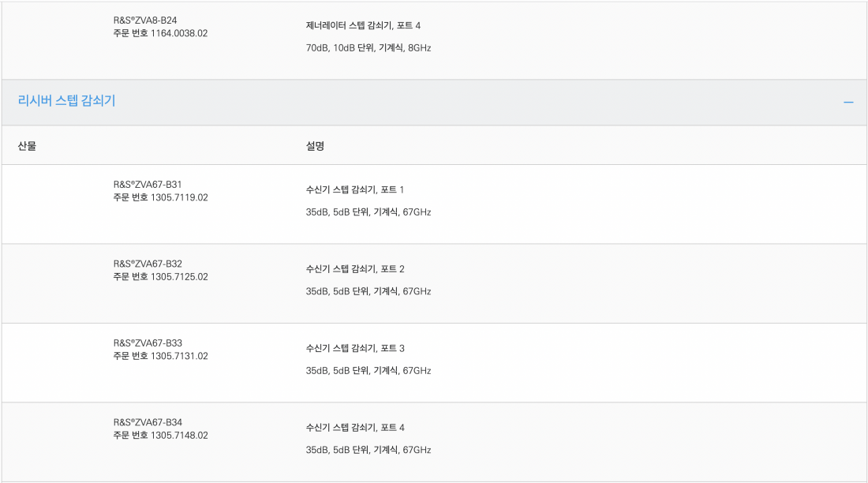868x483 pixels.
Task: Click description 수신기 스텝 감쇠기, 포트 4
Action: [355, 428]
